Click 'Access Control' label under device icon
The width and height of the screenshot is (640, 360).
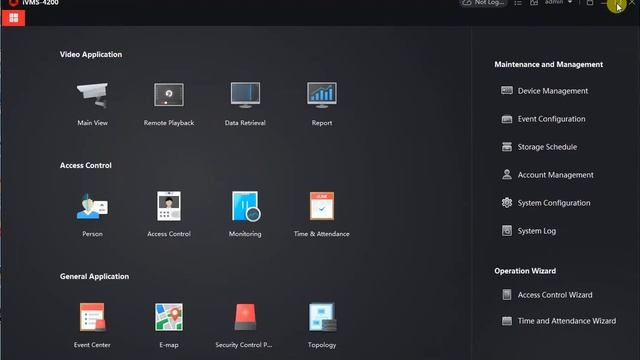tap(169, 234)
